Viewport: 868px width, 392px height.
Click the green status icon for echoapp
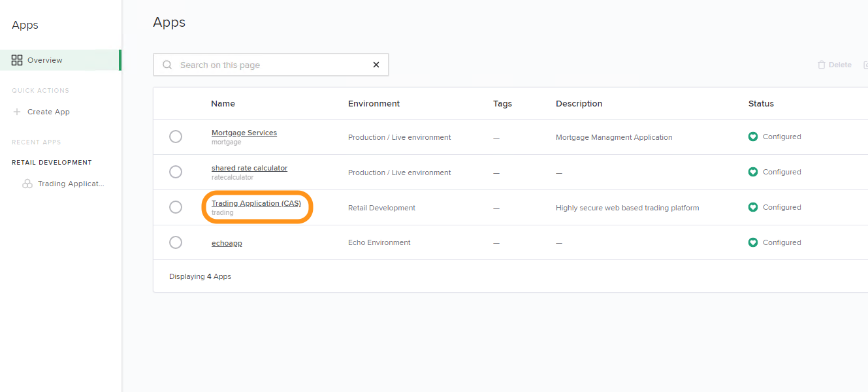[x=753, y=242]
